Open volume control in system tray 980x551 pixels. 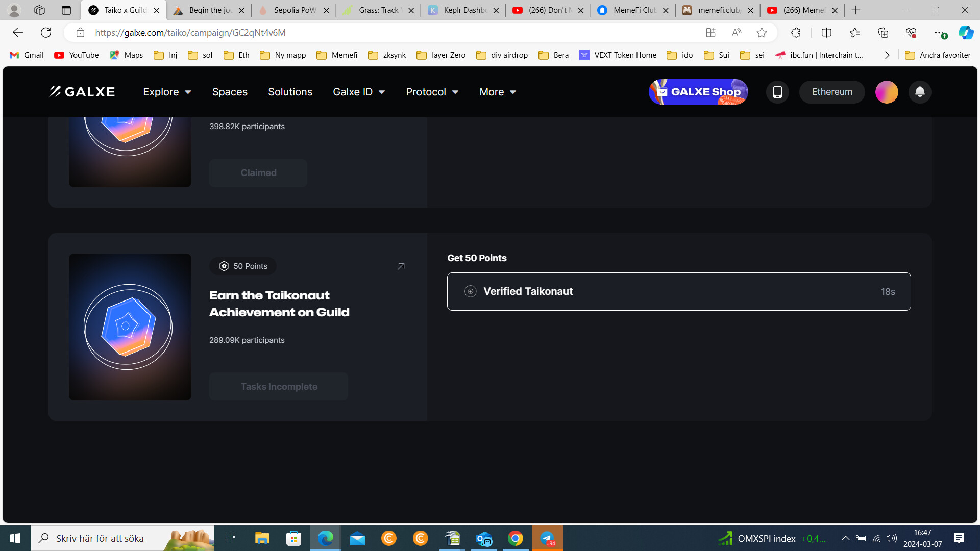coord(891,538)
